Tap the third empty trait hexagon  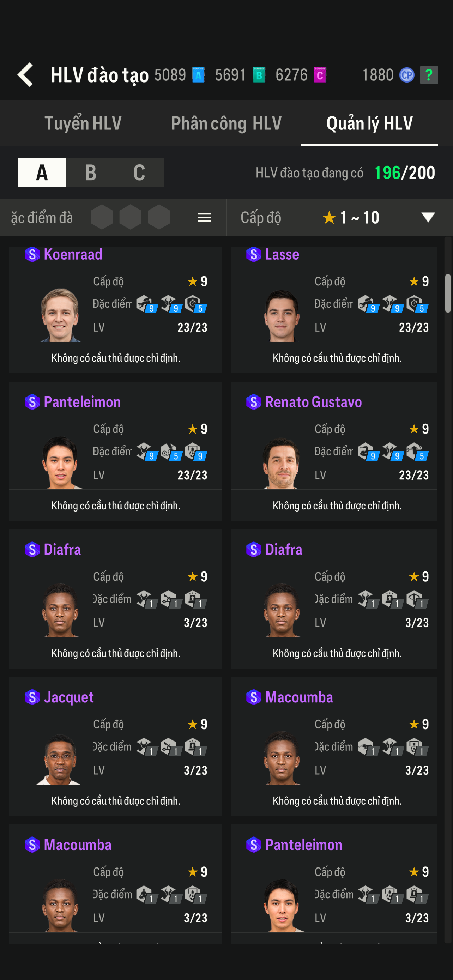(x=159, y=217)
